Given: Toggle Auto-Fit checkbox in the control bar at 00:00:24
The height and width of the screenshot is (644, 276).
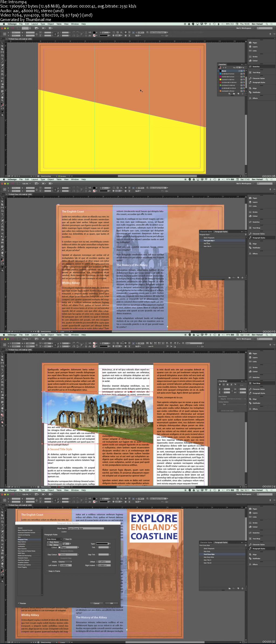Looking at the screenshot, I should 147,346.
